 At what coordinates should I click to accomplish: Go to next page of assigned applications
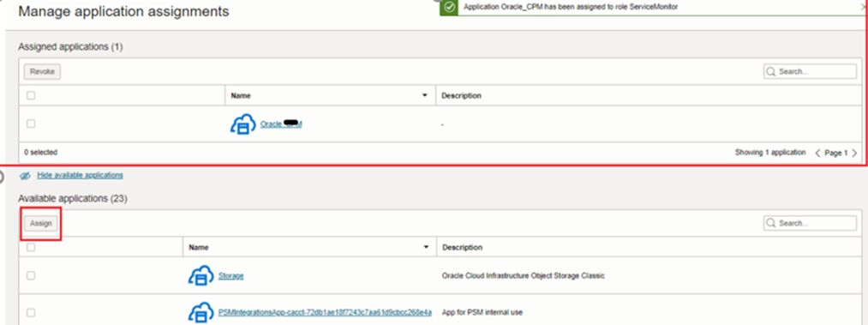pos(854,153)
